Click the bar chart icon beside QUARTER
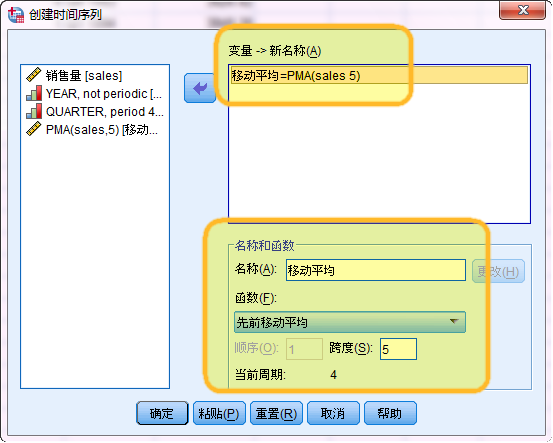 pyautogui.click(x=34, y=111)
